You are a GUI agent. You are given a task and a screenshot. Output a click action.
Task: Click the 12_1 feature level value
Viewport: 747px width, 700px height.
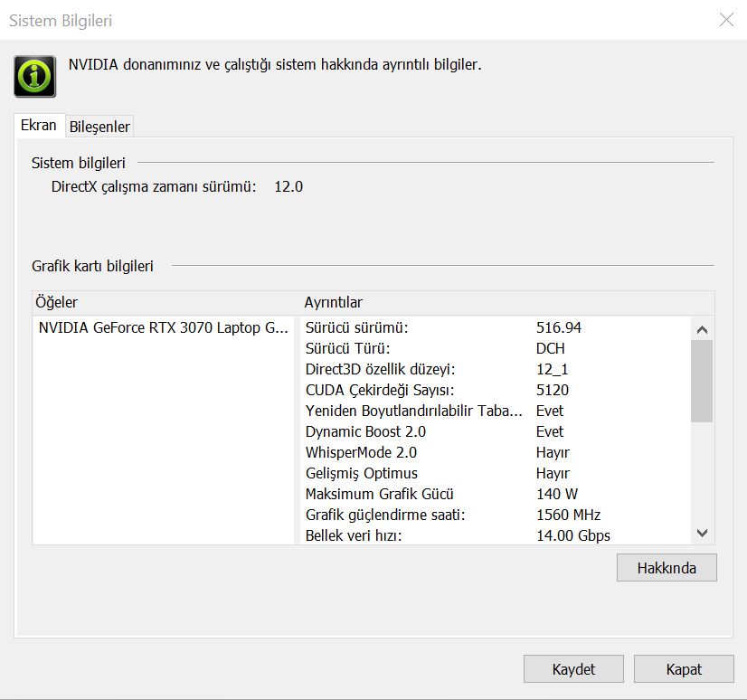[x=553, y=369]
